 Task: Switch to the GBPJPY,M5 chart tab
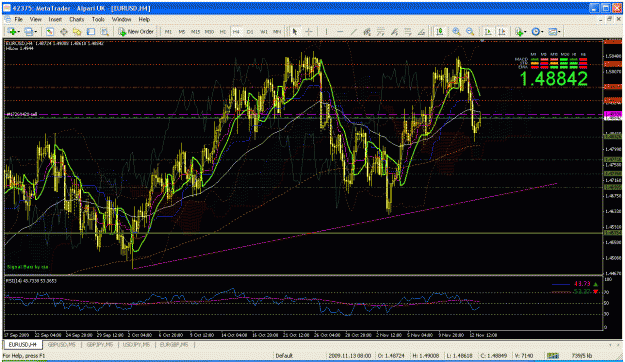(100, 344)
